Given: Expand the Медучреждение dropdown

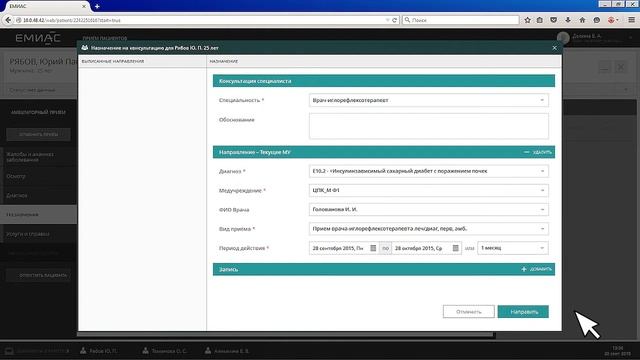Looking at the screenshot, I should [x=542, y=191].
